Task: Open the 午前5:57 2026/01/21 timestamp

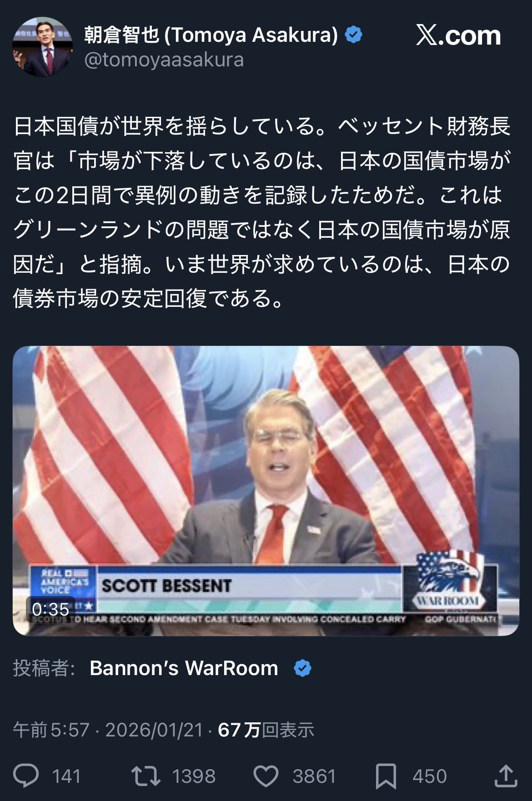Action: pyautogui.click(x=108, y=730)
